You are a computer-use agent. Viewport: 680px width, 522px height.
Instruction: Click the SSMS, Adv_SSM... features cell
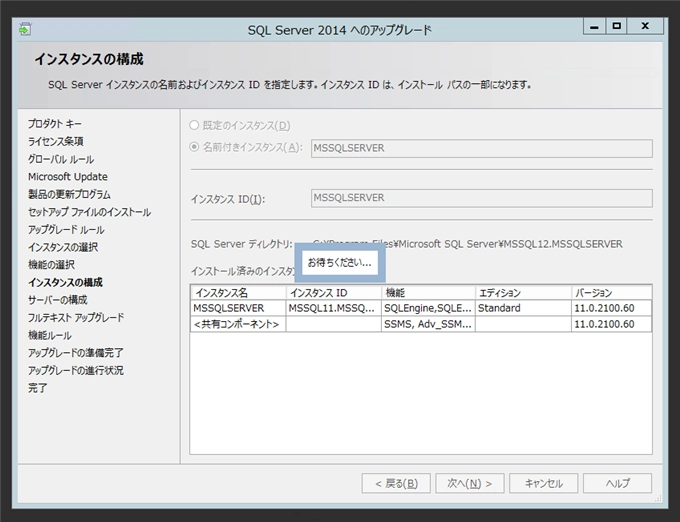point(428,324)
